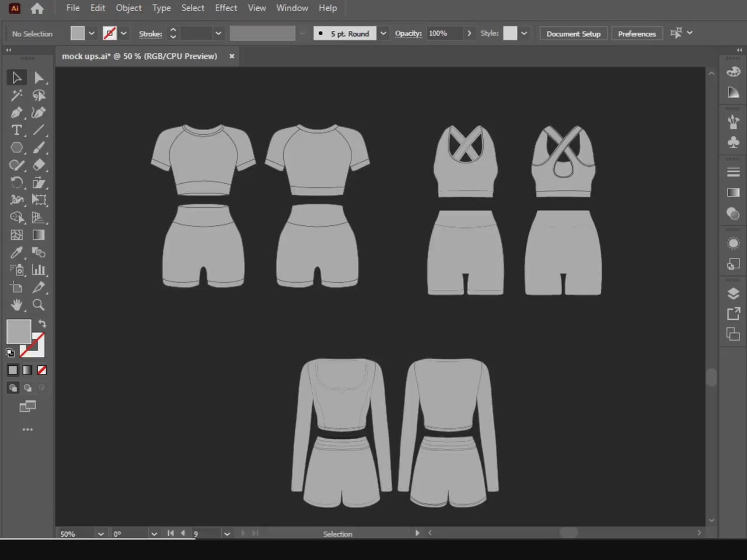The width and height of the screenshot is (747, 560).
Task: Grab the Zoom tool
Action: pos(39,305)
